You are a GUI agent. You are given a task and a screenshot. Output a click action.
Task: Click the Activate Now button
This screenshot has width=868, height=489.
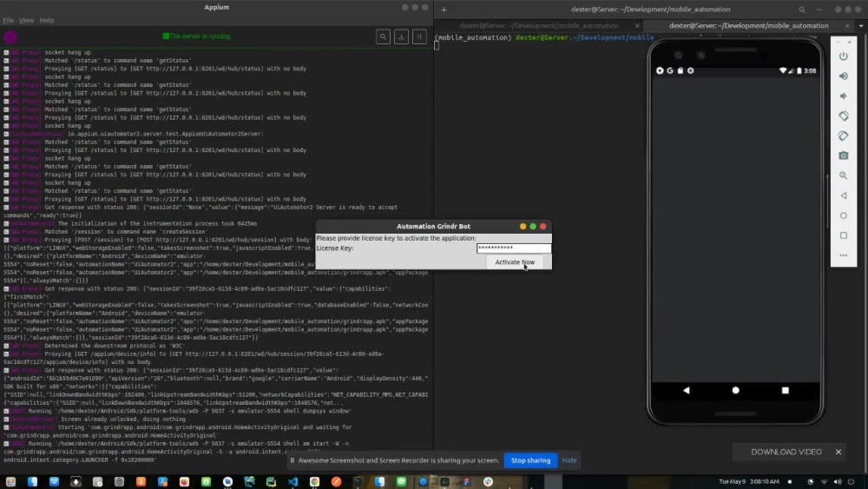[515, 262]
